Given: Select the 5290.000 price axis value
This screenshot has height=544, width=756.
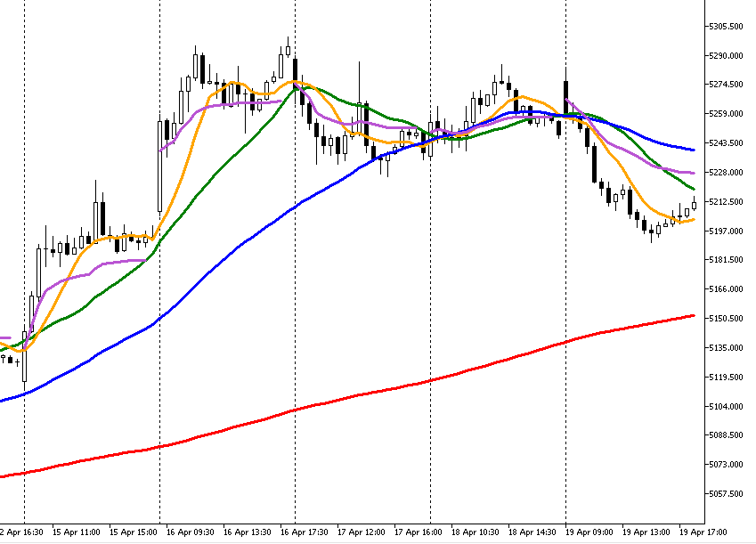Looking at the screenshot, I should pos(726,55).
